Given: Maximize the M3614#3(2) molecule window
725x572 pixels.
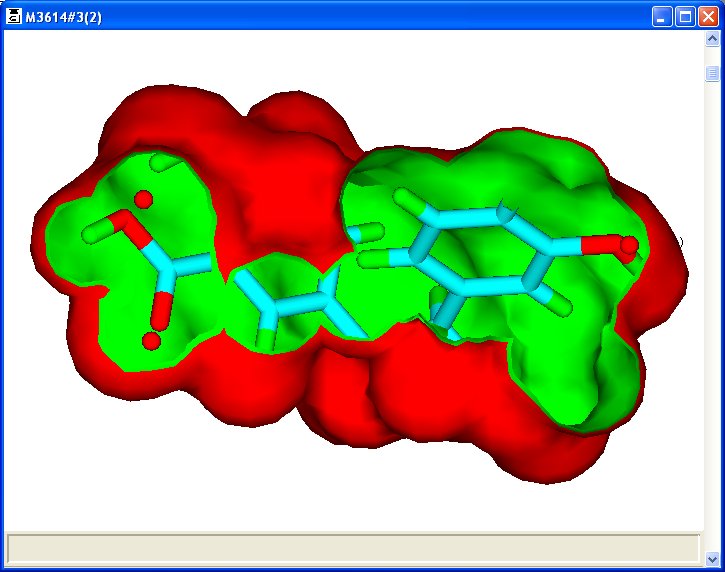Looking at the screenshot, I should pos(685,17).
